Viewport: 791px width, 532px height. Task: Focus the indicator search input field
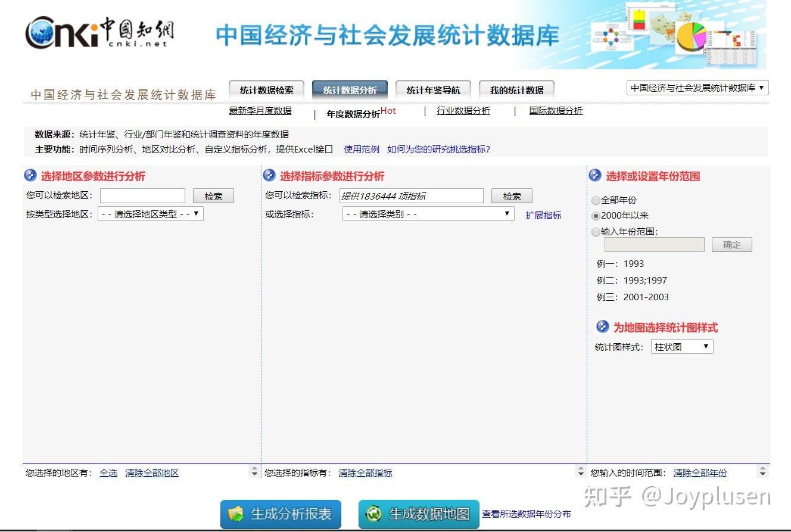411,196
